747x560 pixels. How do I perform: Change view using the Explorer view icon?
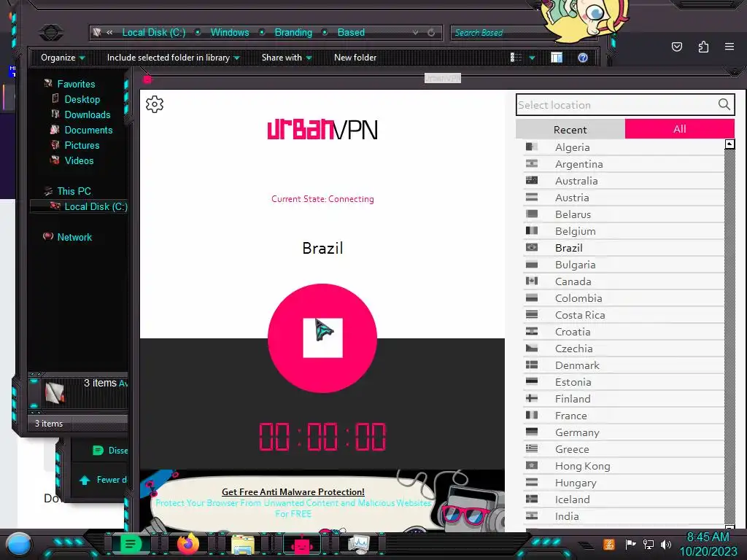516,58
